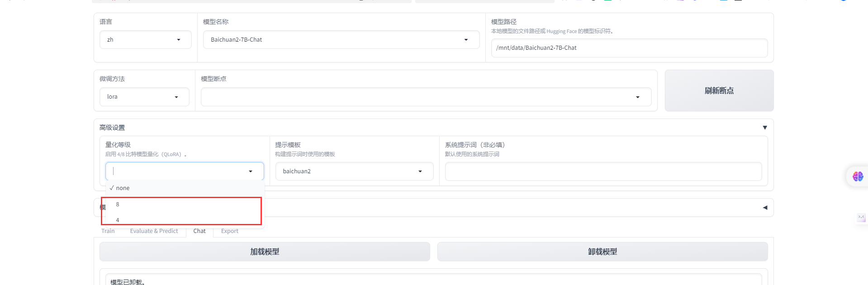The image size is (868, 285).
Task: Expand the collapsed section with left-pointing arrow
Action: [765, 208]
